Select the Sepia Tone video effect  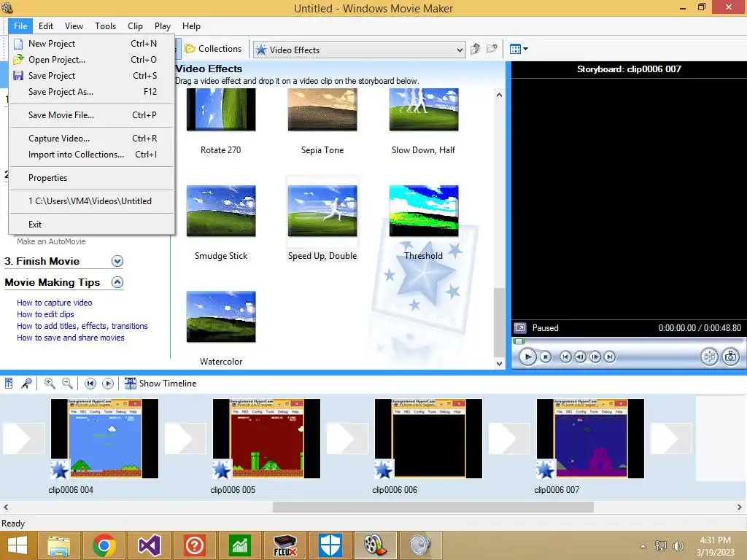(322, 122)
